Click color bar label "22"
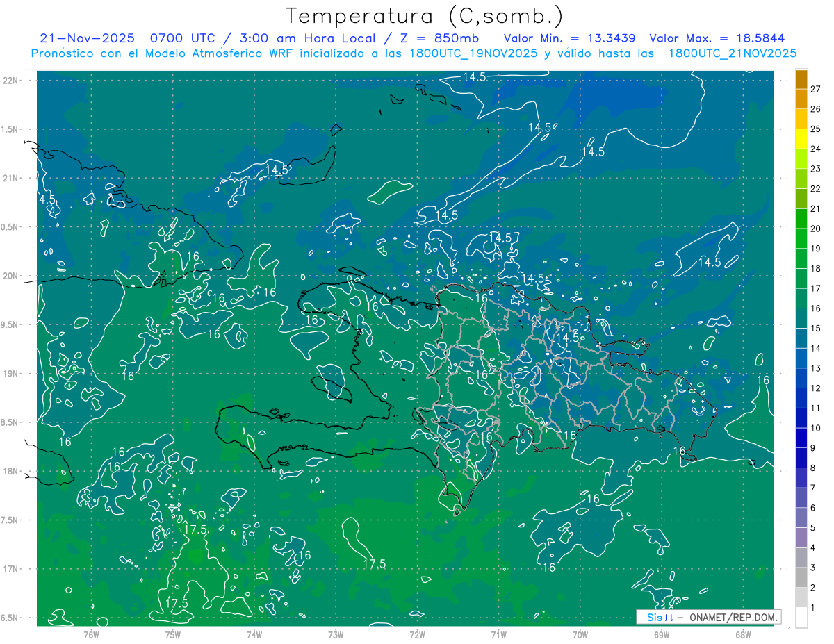This screenshot has height=644, width=834. (x=816, y=189)
